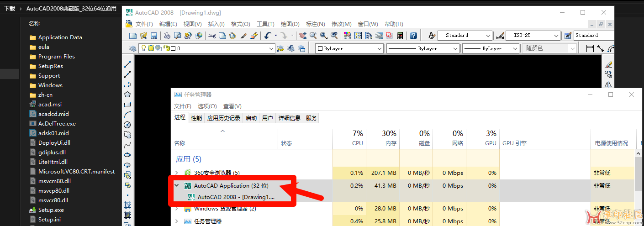Open AutoCAD 绘图(D) menu
Viewport: 644px width, 226px height.
(290, 24)
